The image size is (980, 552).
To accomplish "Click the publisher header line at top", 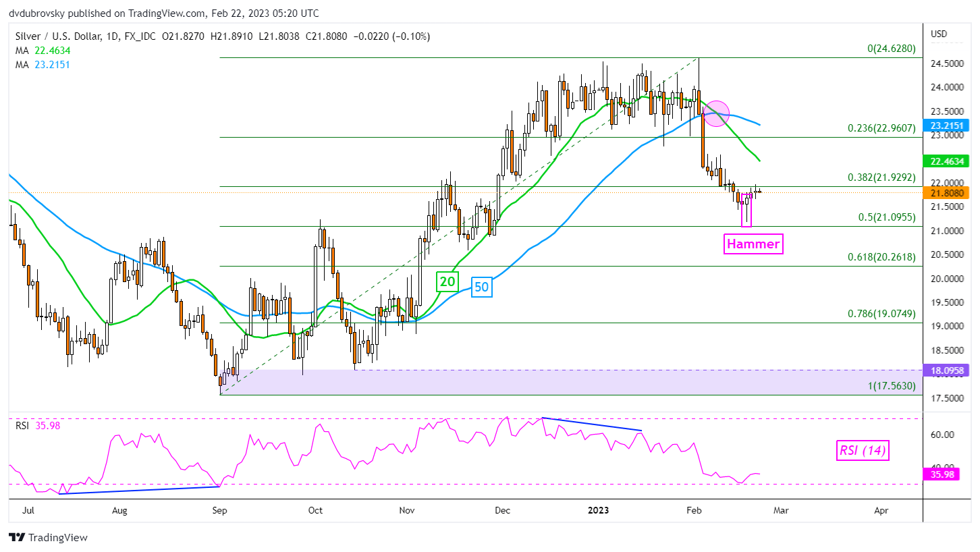I will point(165,13).
